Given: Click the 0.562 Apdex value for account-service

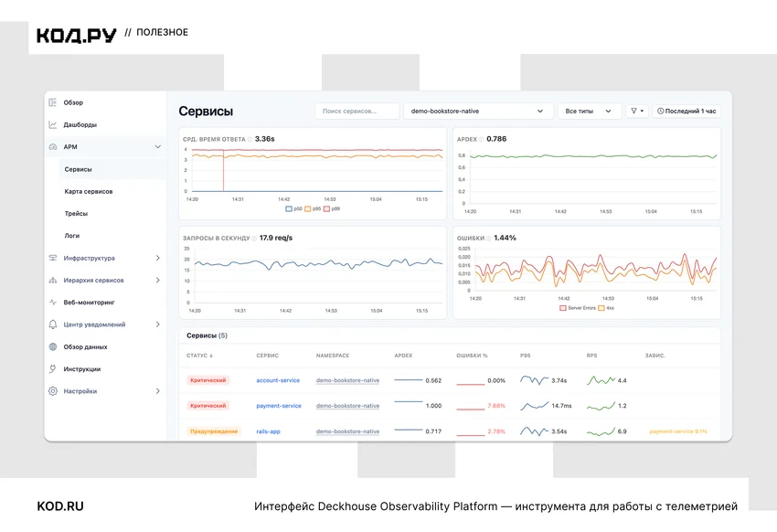Looking at the screenshot, I should [433, 380].
